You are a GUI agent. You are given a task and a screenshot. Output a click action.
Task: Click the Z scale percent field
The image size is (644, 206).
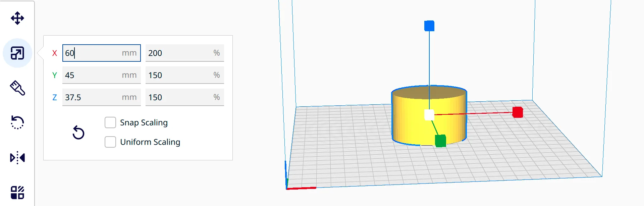click(185, 97)
